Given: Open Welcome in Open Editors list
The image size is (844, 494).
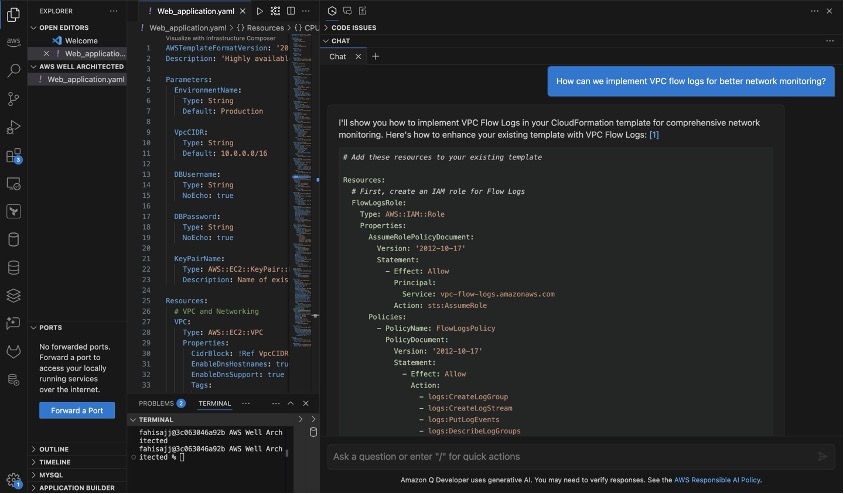Looking at the screenshot, I should [x=81, y=40].
